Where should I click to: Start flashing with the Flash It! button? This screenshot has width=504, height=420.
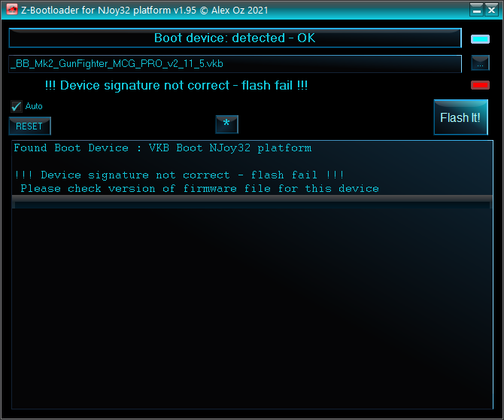(460, 117)
